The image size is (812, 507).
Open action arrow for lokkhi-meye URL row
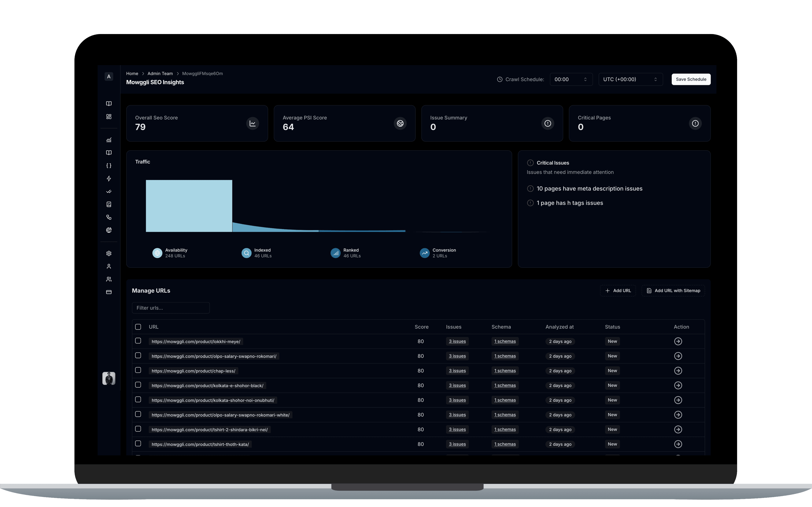[678, 341]
